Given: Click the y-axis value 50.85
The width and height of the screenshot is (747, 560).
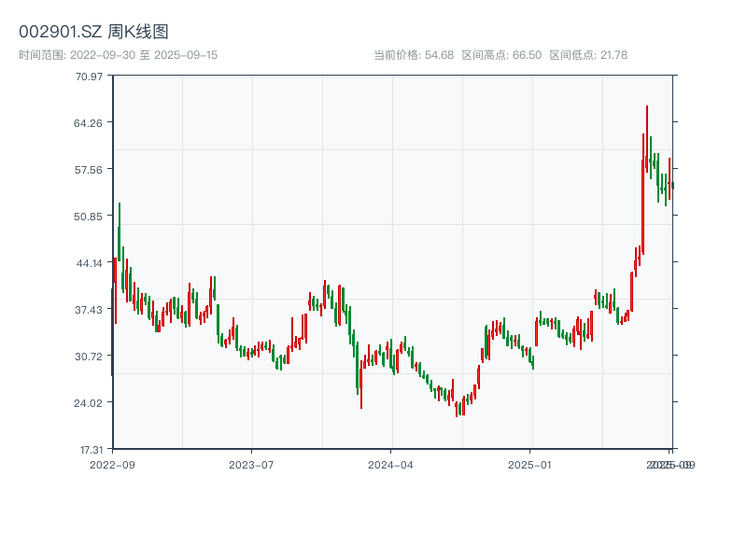Looking at the screenshot, I should click(x=88, y=217).
